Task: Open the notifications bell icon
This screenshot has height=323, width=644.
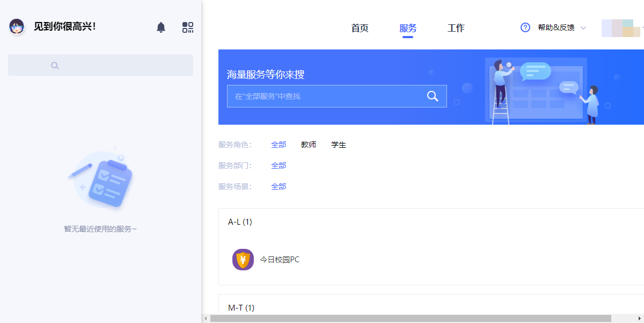Action: point(161,27)
